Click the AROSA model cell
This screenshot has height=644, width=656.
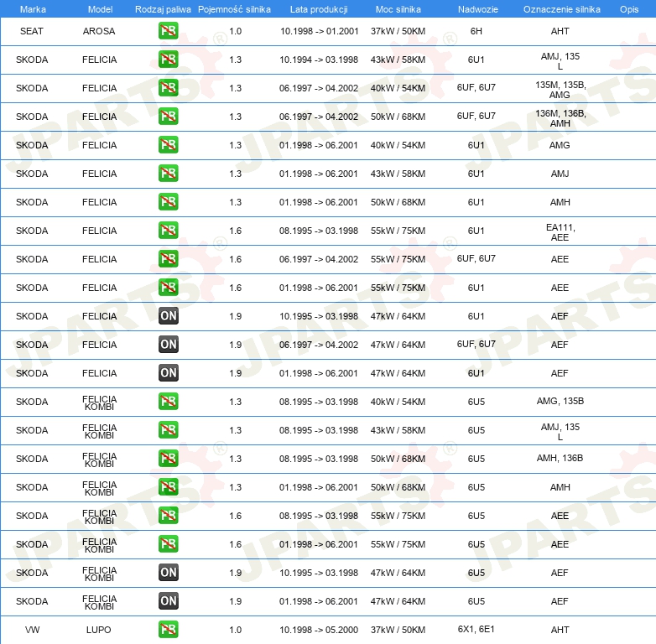[99, 31]
